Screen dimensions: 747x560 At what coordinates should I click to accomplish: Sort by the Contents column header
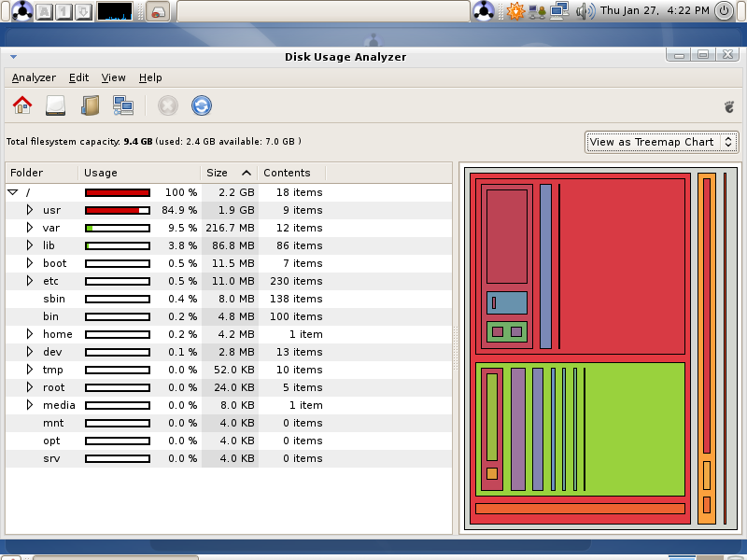[291, 173]
